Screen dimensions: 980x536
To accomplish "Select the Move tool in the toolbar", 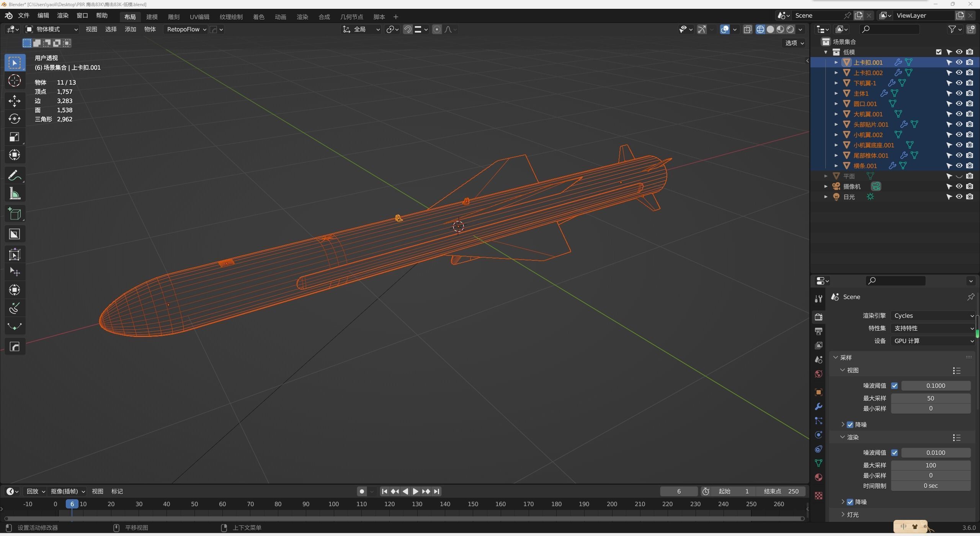I will [x=15, y=101].
